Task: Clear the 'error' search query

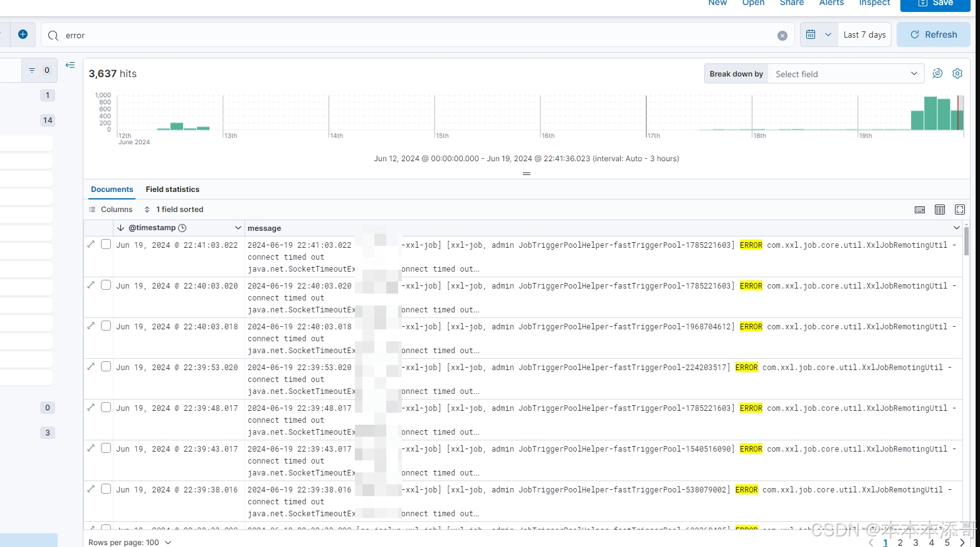Action: click(782, 36)
